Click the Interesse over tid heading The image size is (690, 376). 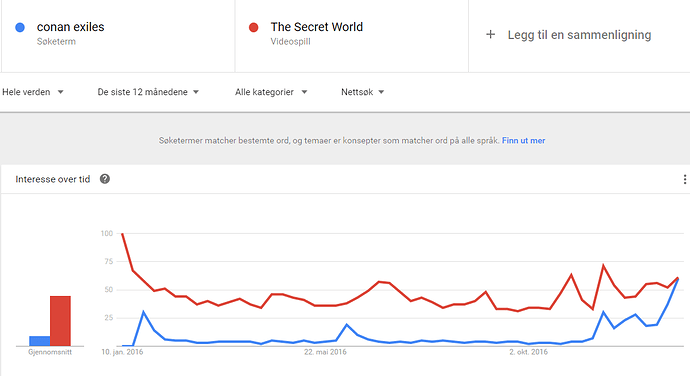(x=53, y=179)
